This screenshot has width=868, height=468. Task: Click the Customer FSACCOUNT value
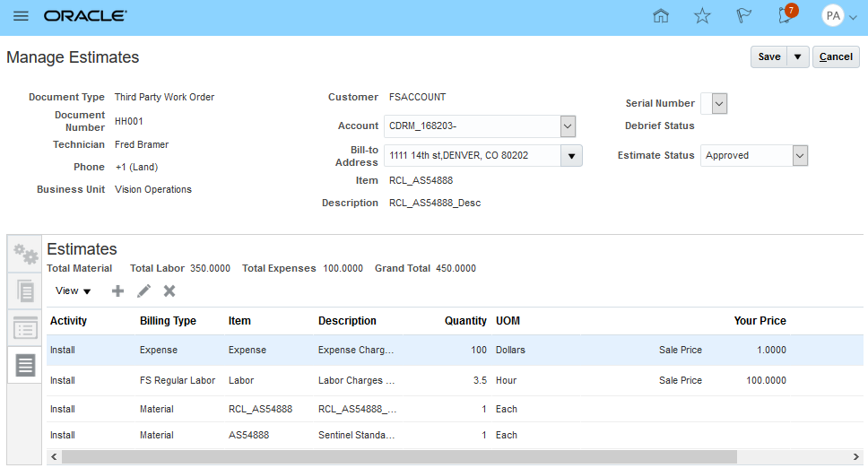point(417,97)
